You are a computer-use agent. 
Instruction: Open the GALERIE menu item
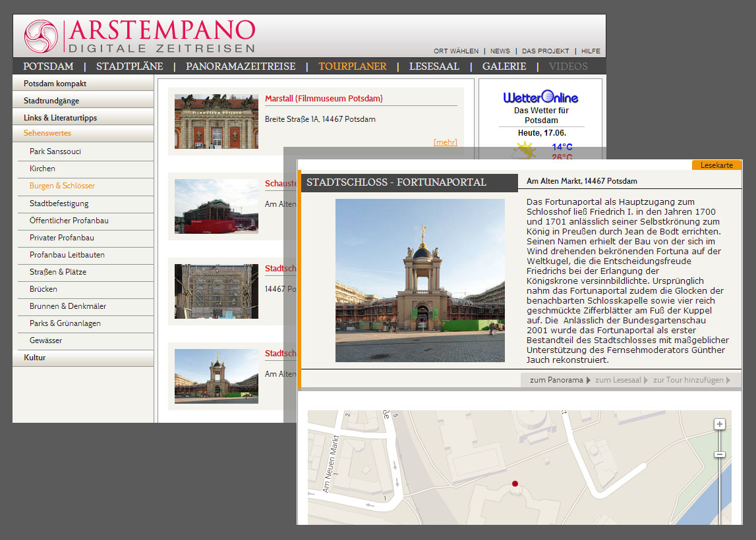pos(504,66)
